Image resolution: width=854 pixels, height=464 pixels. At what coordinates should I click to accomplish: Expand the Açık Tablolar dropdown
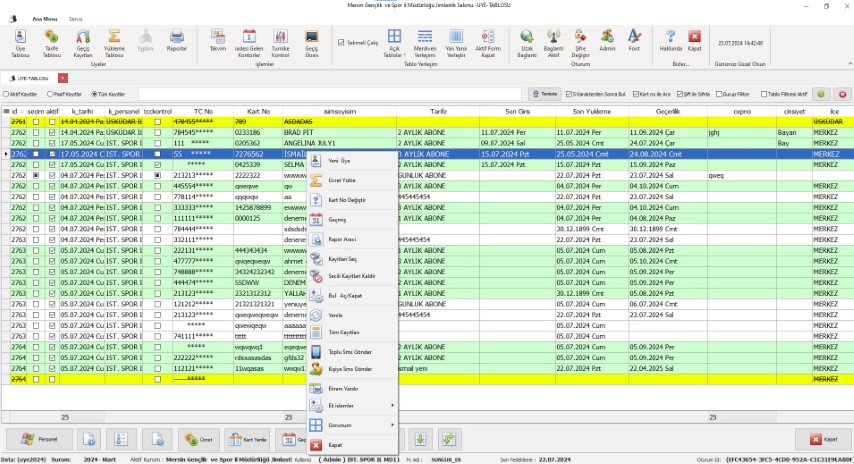[x=394, y=40]
